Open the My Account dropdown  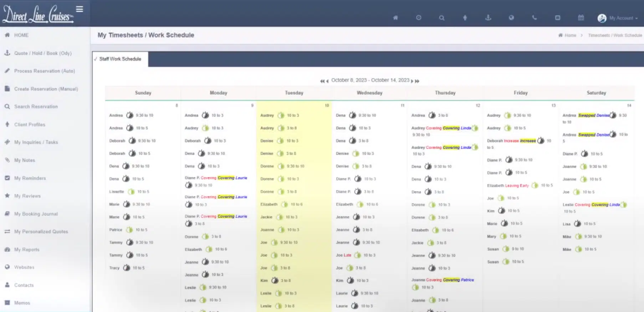click(x=618, y=18)
